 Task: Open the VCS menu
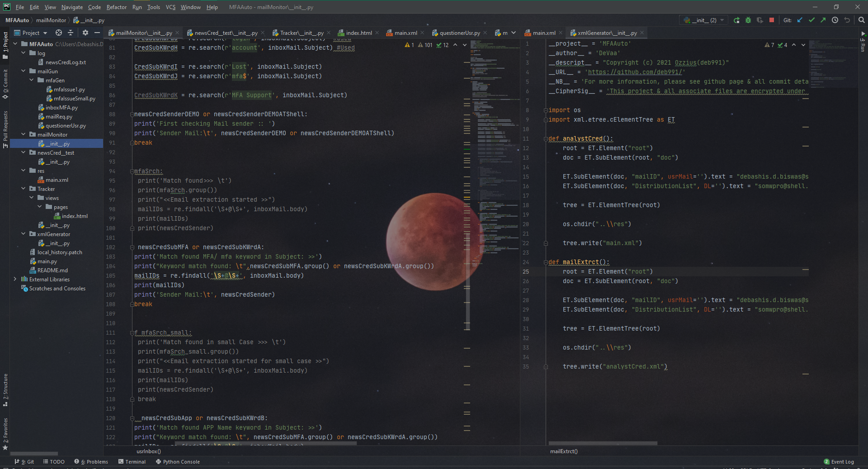170,7
